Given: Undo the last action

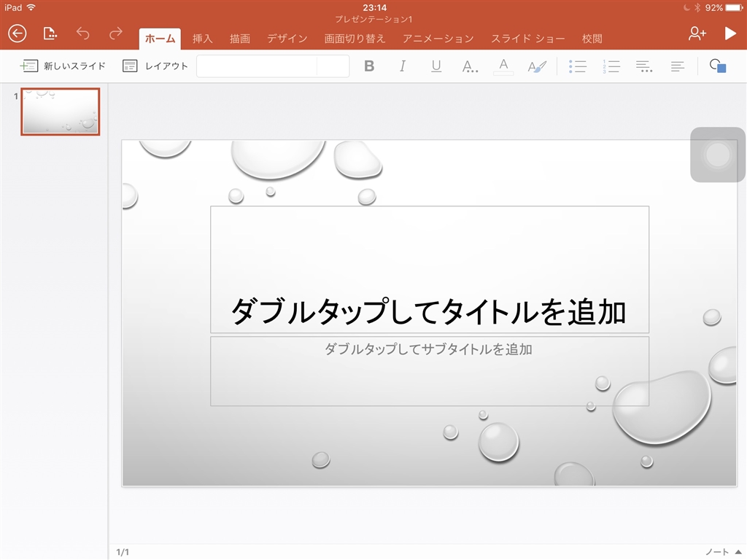Looking at the screenshot, I should [82, 34].
